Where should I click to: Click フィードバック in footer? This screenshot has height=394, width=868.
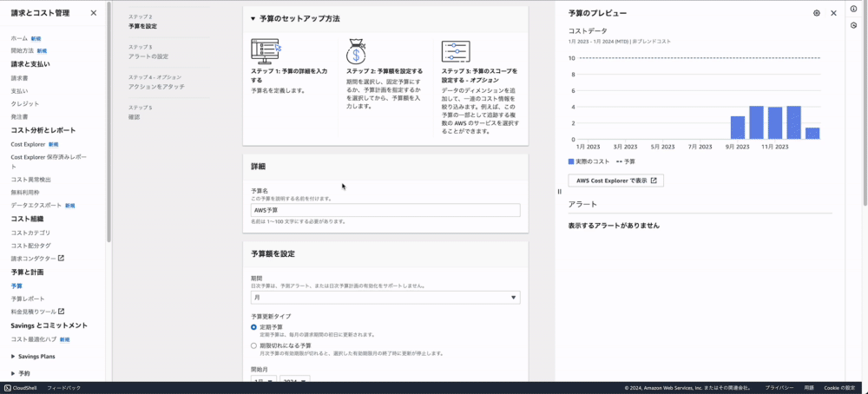point(63,388)
